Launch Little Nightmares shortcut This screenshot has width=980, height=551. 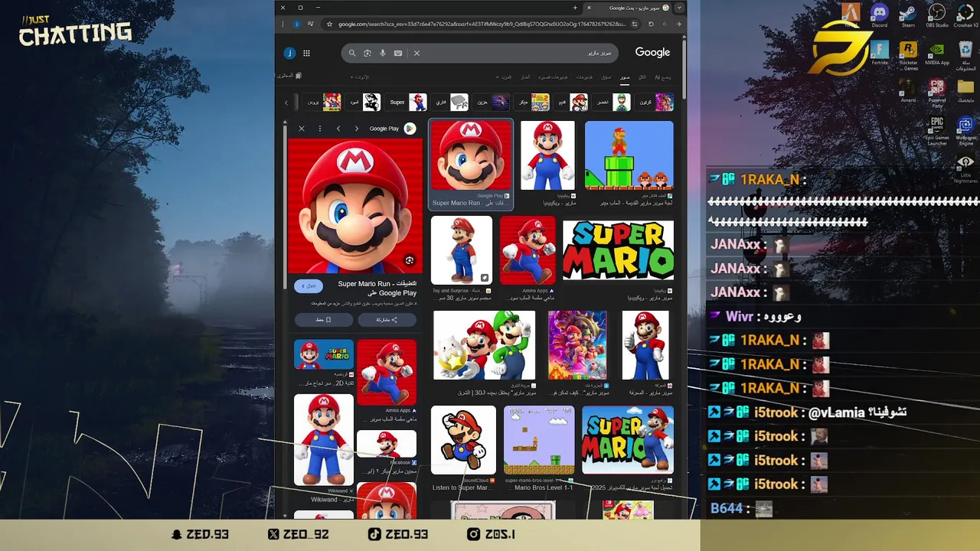966,168
